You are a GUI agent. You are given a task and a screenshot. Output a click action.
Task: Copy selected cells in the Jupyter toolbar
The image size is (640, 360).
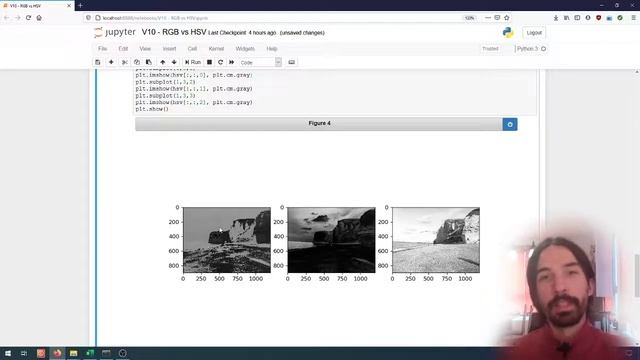pyautogui.click(x=137, y=62)
